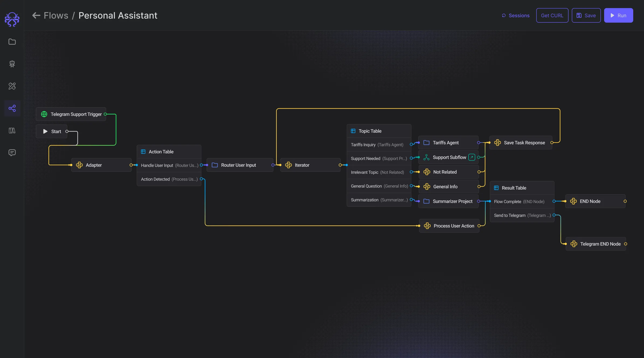The height and width of the screenshot is (358, 644).
Task: Go back to Flows breadcrumb
Action: point(56,15)
